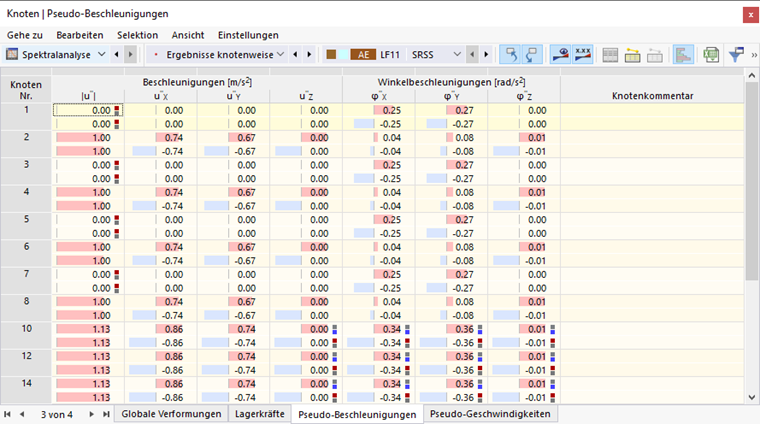The image size is (760, 424).
Task: Toggle colored bars in table cells icon
Action: [683, 55]
